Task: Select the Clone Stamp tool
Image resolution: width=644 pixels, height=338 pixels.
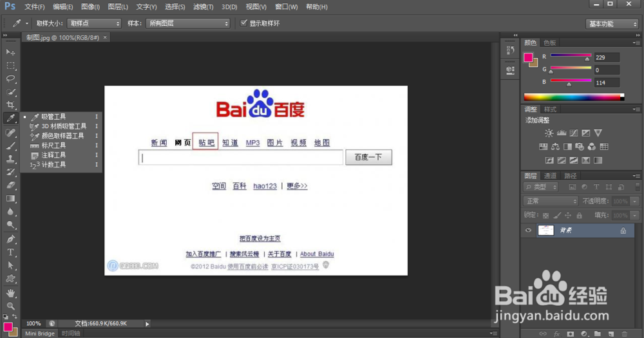Action: click(11, 158)
